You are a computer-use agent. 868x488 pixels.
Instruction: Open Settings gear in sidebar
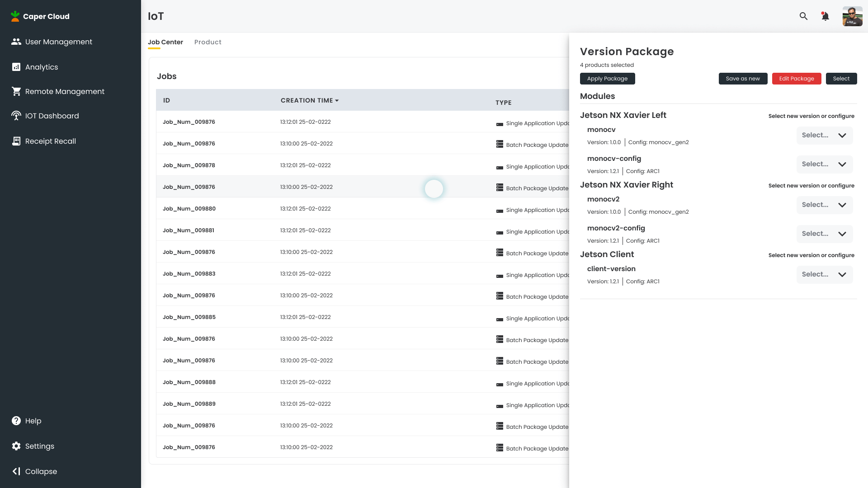[x=16, y=446]
